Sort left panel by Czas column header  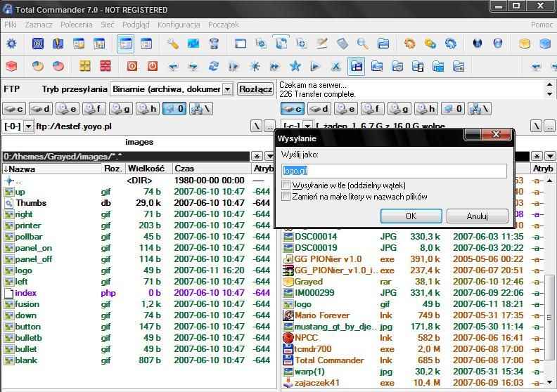(x=212, y=169)
